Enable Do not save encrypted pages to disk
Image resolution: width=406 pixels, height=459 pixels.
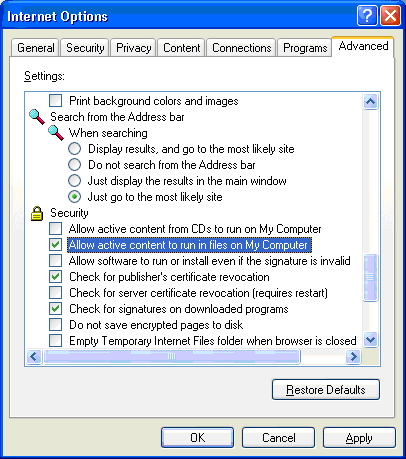click(x=55, y=325)
